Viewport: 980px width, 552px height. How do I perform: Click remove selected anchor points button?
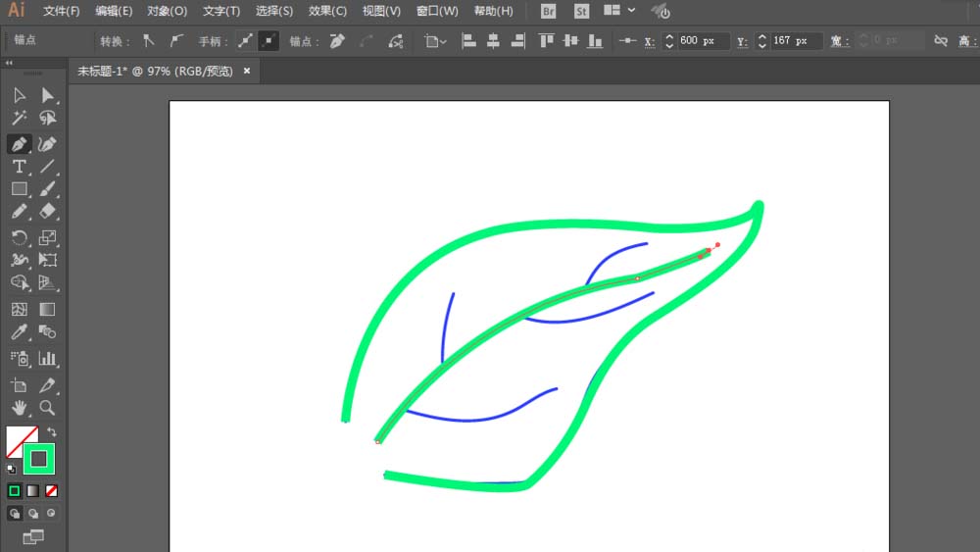coord(337,41)
